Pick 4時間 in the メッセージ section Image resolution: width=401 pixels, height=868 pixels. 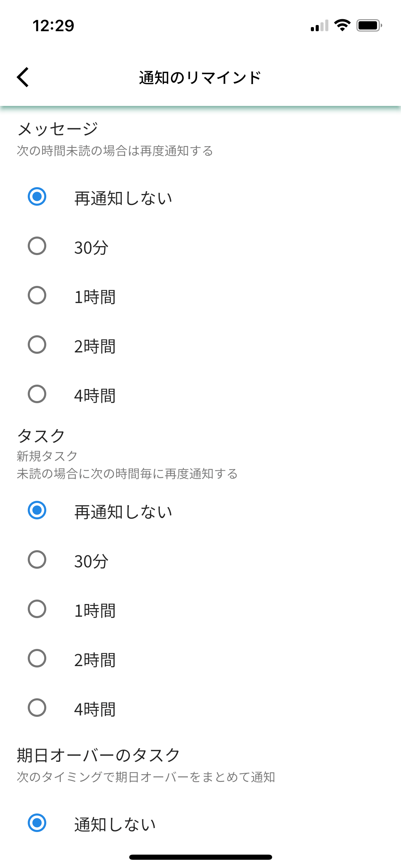pos(37,394)
